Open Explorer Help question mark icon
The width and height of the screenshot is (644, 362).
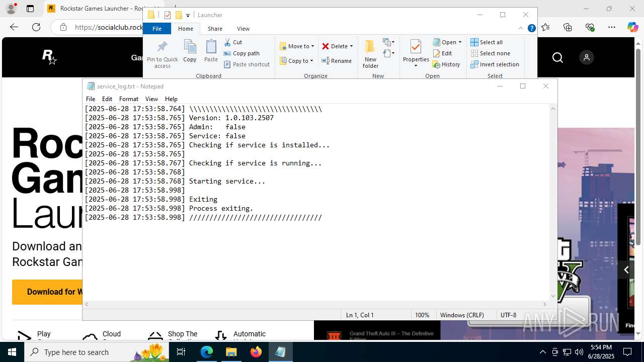(x=531, y=28)
